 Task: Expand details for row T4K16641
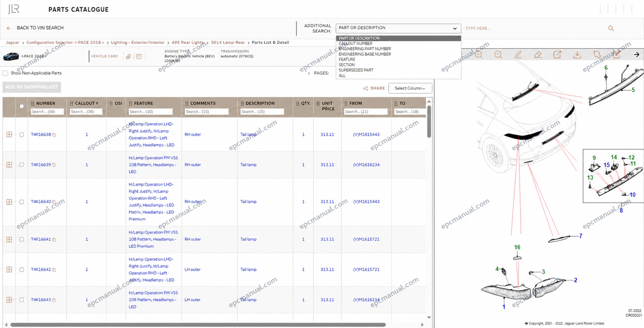click(9, 239)
